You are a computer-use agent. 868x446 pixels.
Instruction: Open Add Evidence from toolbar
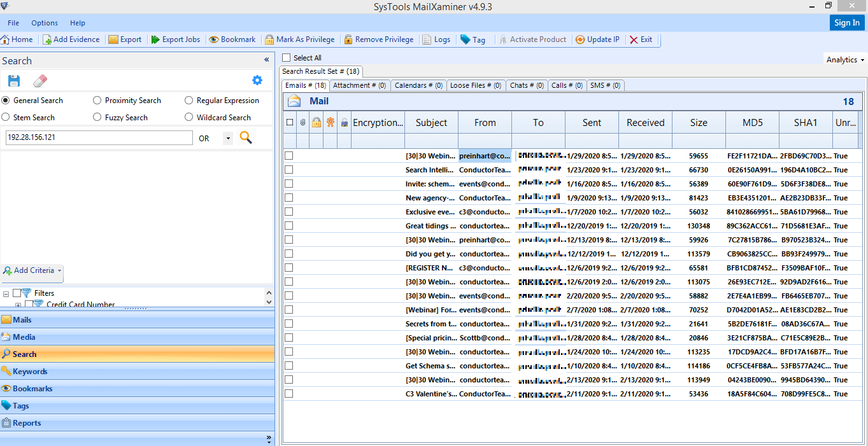coord(71,39)
